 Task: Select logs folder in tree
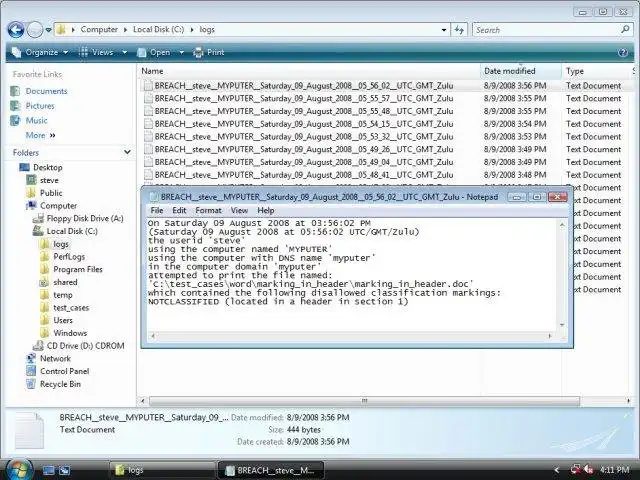pyautogui.click(x=61, y=244)
